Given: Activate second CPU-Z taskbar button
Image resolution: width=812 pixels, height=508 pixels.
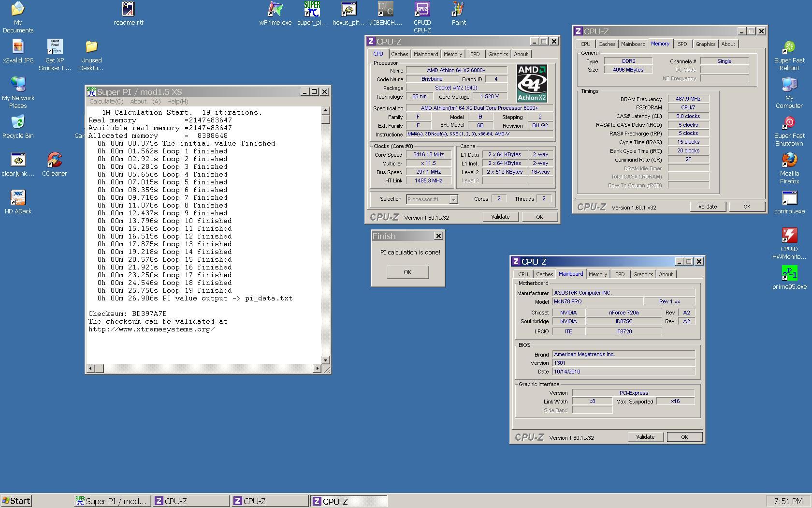Looking at the screenshot, I should click(x=270, y=501).
